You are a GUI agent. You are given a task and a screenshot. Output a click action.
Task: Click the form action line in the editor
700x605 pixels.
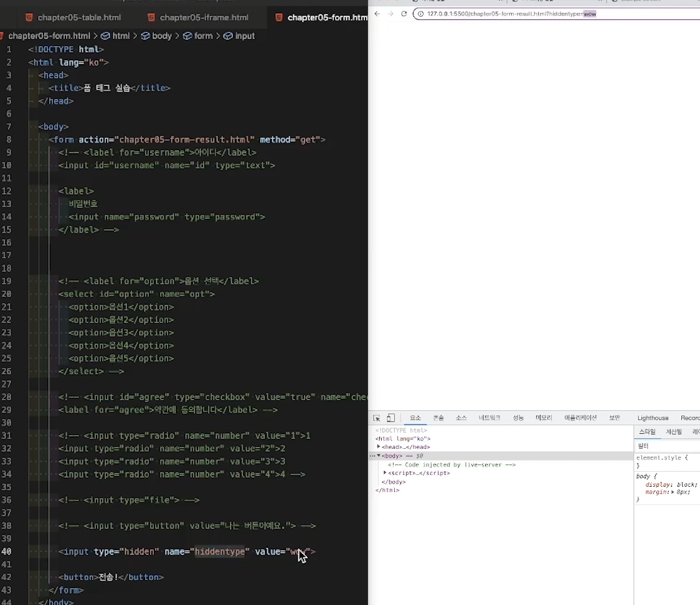[x=187, y=139]
